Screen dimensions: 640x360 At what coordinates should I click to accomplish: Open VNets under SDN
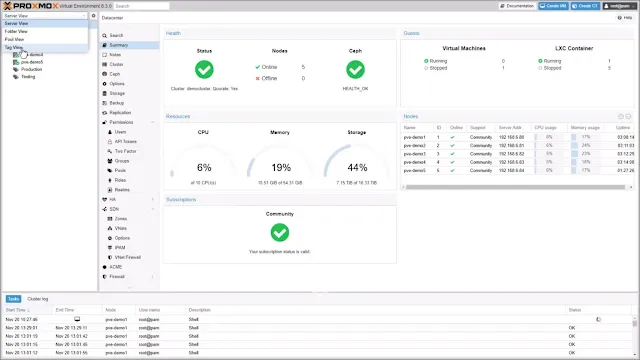click(129, 229)
